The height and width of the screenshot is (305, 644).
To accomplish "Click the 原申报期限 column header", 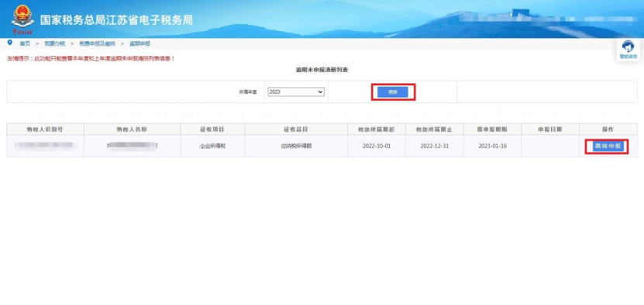I will point(492,130).
